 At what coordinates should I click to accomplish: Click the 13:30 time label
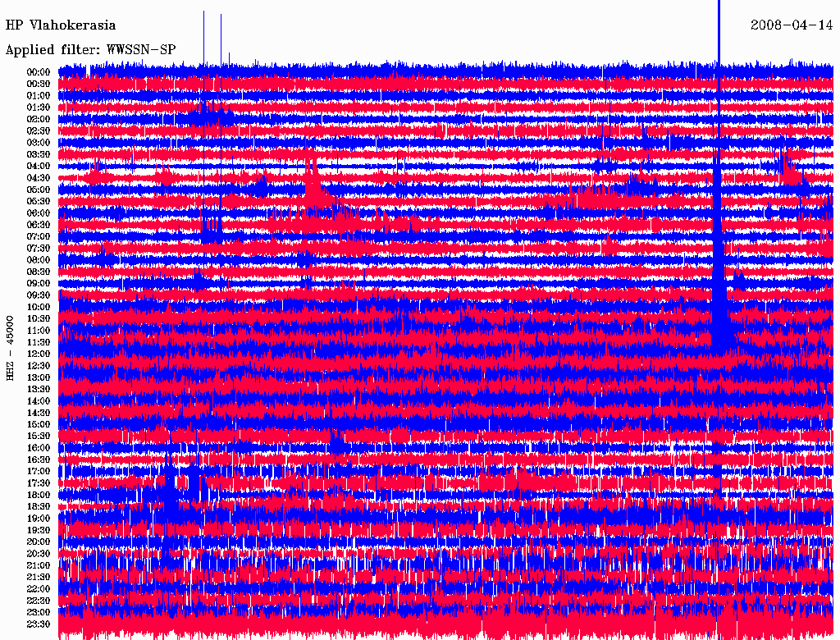pyautogui.click(x=39, y=390)
